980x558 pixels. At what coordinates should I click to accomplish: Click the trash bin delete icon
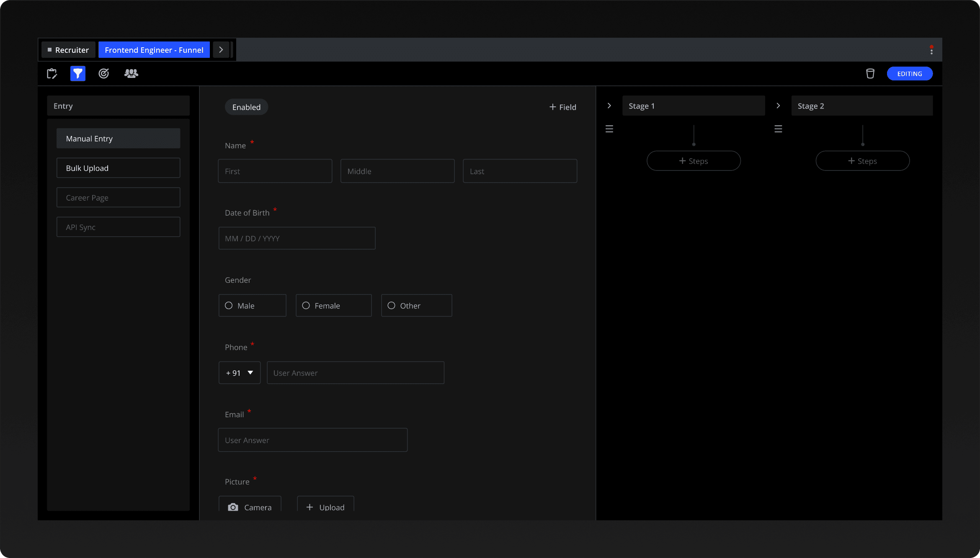click(x=870, y=74)
